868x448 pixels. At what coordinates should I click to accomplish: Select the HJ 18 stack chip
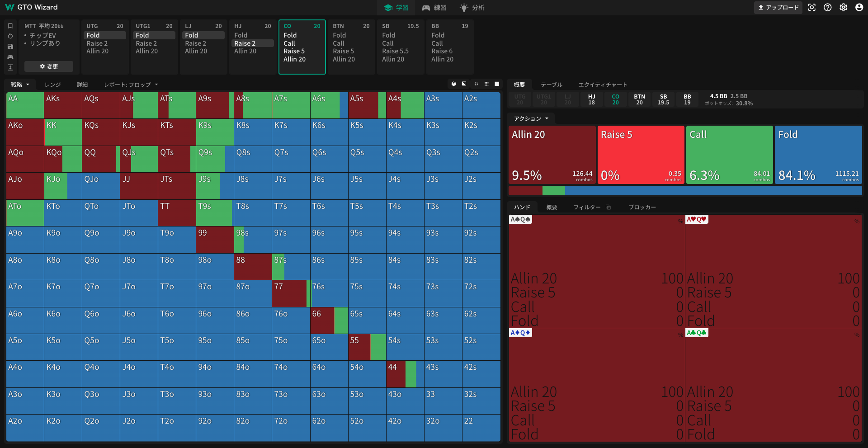(x=591, y=99)
